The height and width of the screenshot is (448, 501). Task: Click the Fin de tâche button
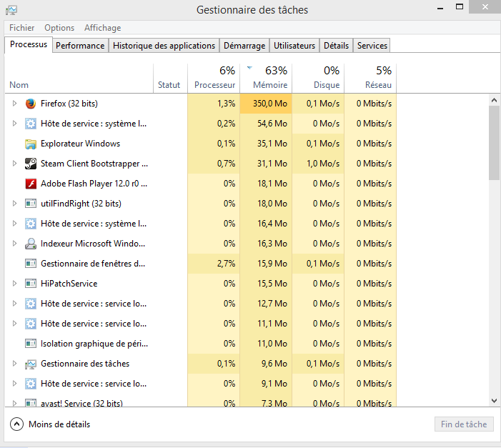[x=464, y=424]
